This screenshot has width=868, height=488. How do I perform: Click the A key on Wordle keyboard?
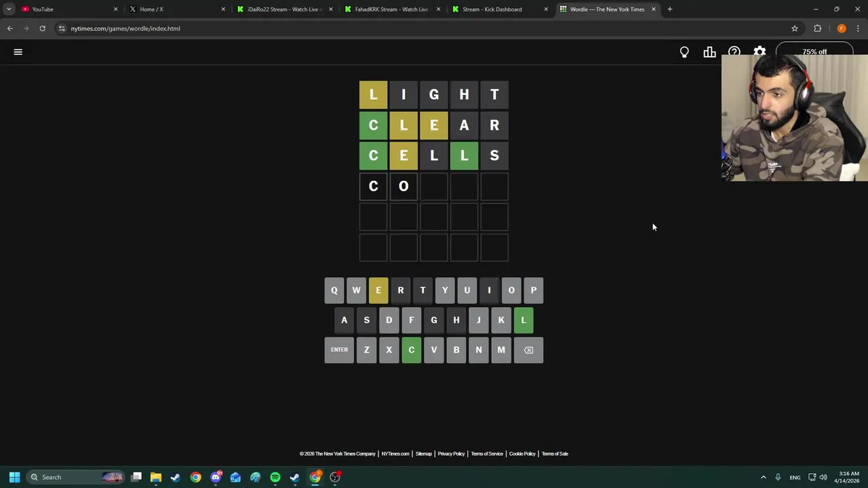[x=344, y=320]
